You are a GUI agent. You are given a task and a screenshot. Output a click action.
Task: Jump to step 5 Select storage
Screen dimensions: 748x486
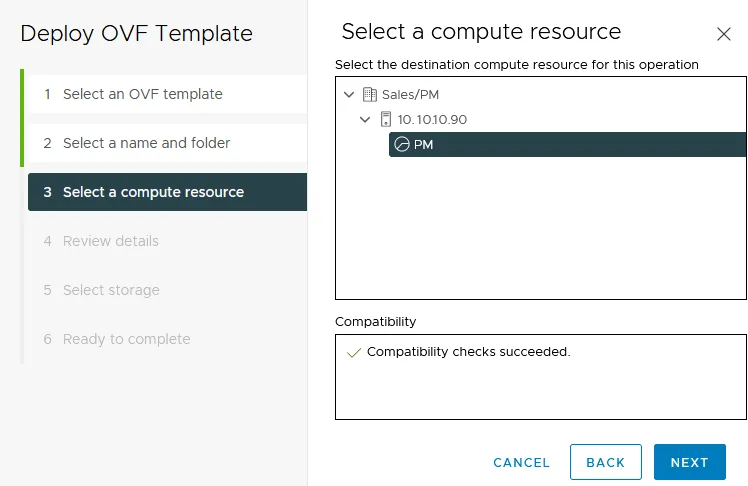pos(110,290)
